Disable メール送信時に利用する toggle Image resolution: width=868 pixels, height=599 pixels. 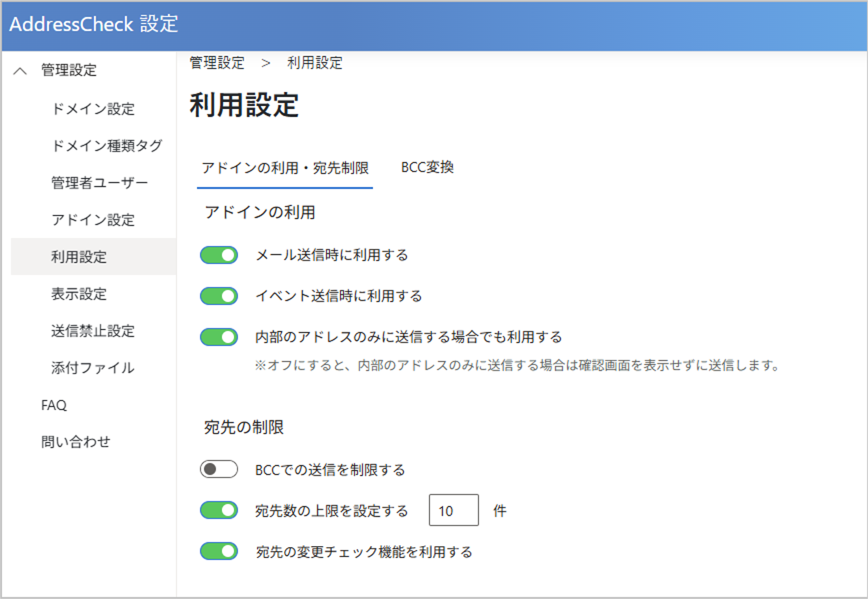pos(219,255)
